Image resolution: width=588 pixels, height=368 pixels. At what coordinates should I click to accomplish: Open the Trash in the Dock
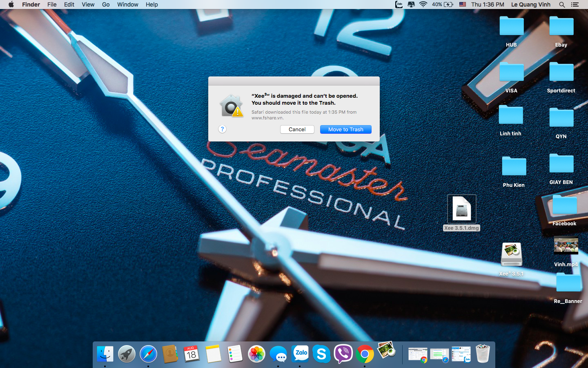click(483, 354)
